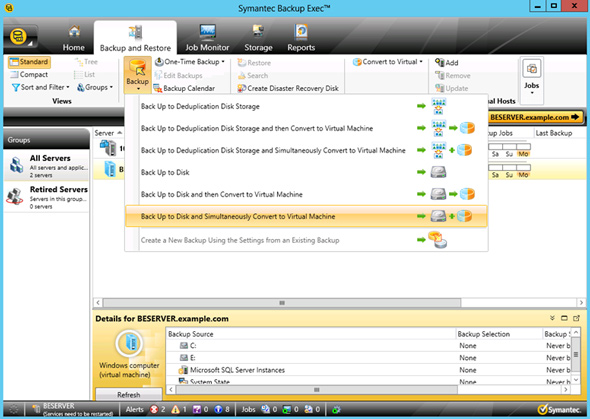Click Edit Backups
This screenshot has height=419, width=590.
click(178, 75)
